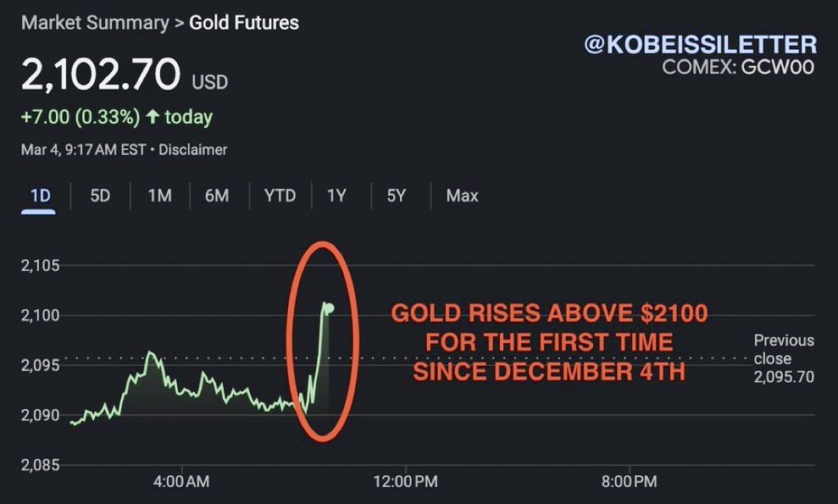Open the 6M chart range
Viewport: 838px width, 504px height.
click(217, 196)
